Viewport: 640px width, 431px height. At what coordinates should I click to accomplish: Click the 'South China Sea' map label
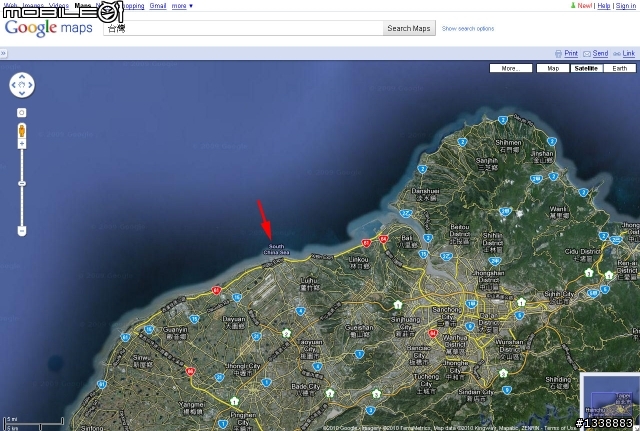point(276,249)
